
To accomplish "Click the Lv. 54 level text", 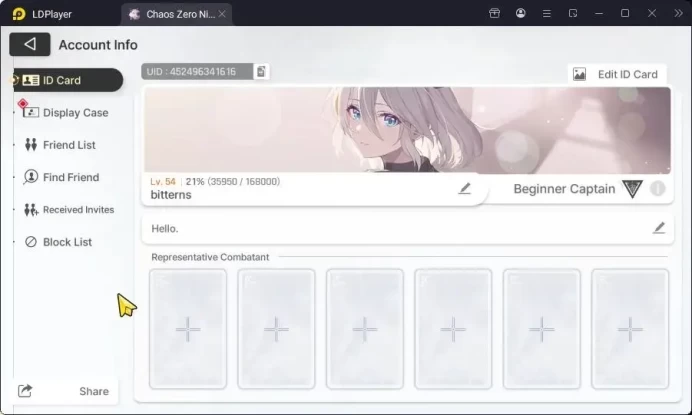I will [x=163, y=181].
